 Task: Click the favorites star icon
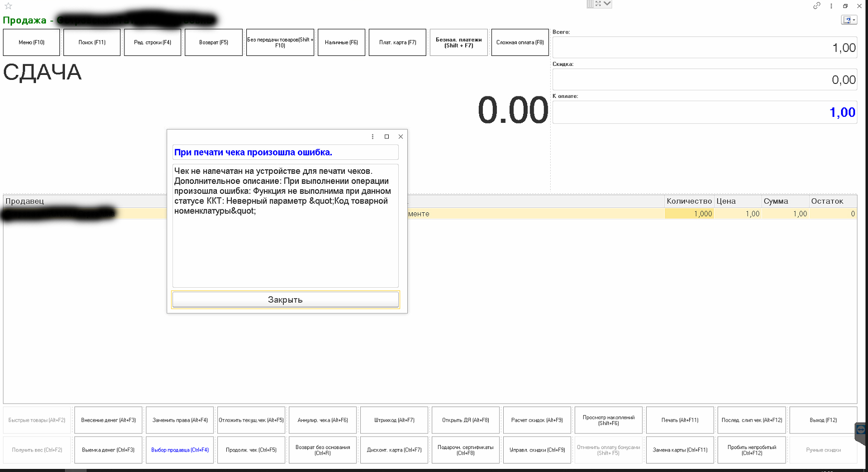click(x=8, y=6)
